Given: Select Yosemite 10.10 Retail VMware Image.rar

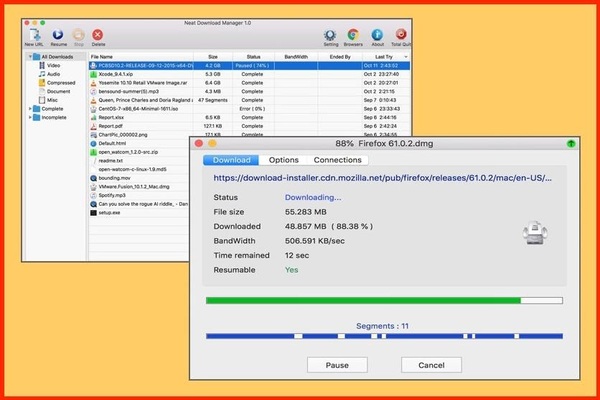Looking at the screenshot, I should pos(249,83).
